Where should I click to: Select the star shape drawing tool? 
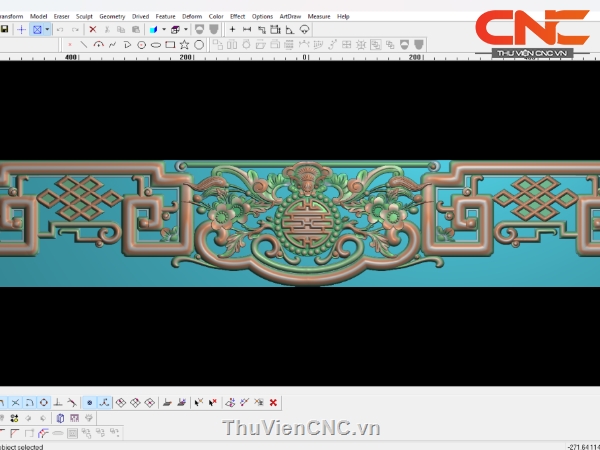(x=184, y=45)
